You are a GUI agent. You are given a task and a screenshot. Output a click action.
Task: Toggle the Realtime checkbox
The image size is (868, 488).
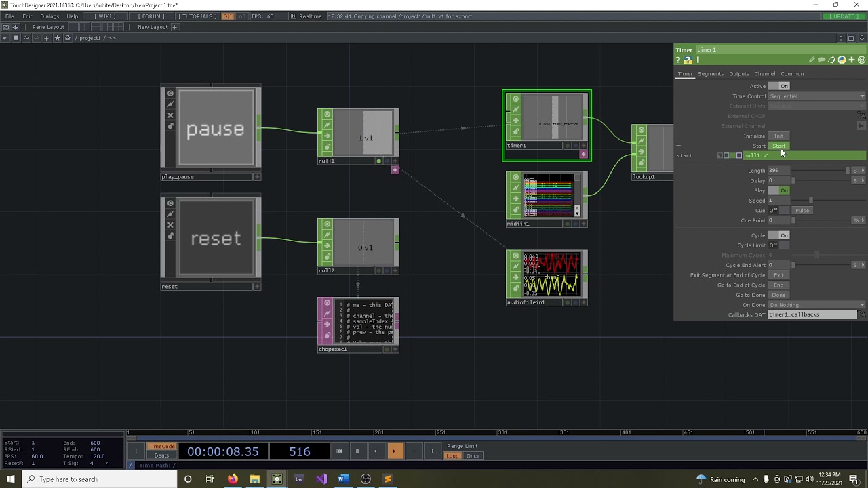(x=294, y=16)
